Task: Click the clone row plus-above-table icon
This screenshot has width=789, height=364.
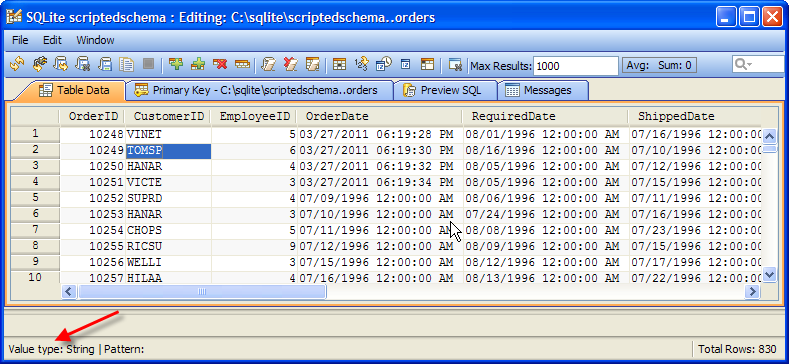Action: pyautogui.click(x=198, y=64)
